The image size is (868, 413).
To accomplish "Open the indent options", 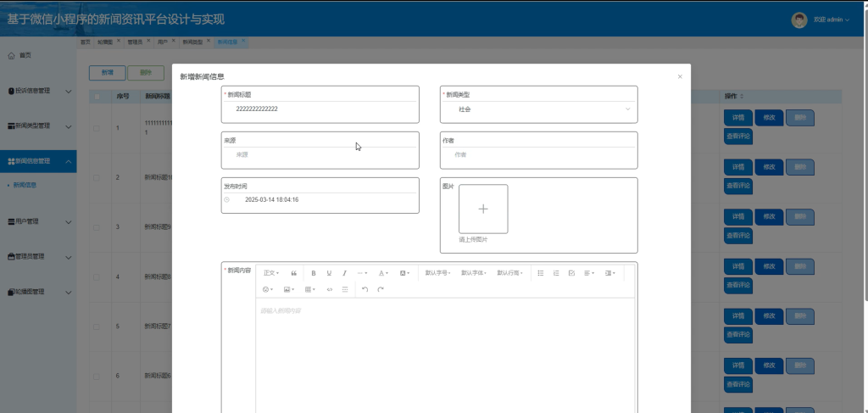I will pyautogui.click(x=610, y=273).
